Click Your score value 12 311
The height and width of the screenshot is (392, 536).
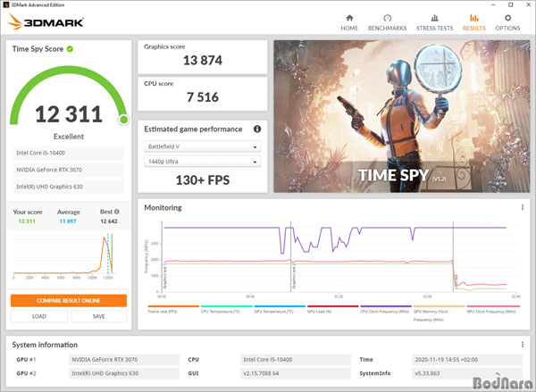point(27,221)
